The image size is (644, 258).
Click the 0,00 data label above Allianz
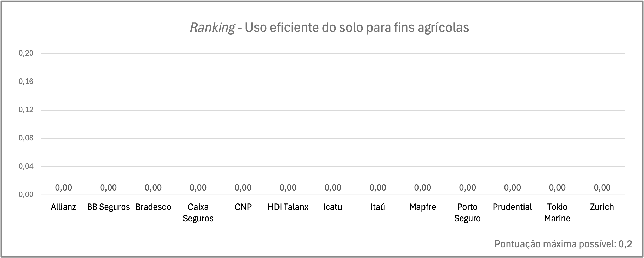(x=63, y=187)
